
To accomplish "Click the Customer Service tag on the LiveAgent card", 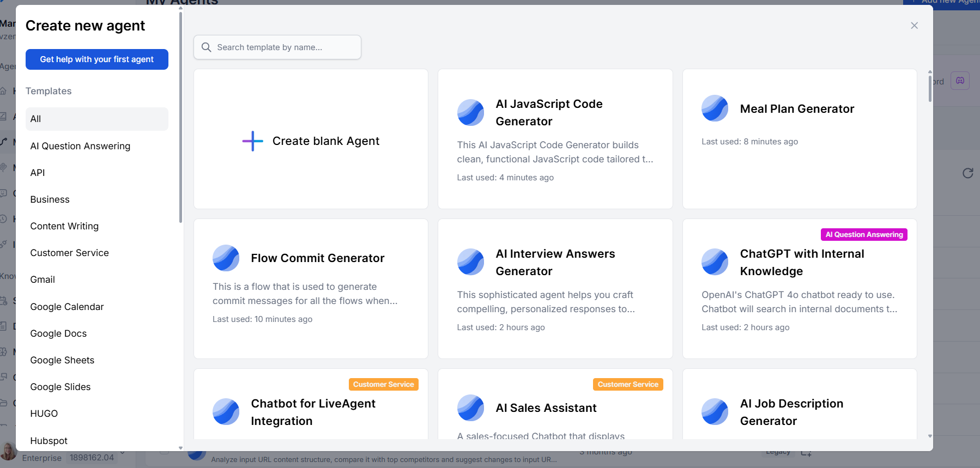I will [383, 384].
